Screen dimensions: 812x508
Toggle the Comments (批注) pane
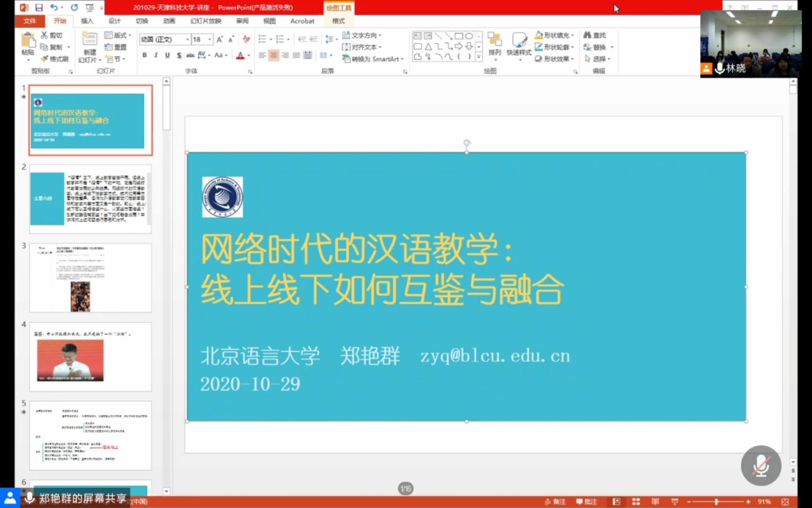tap(586, 502)
